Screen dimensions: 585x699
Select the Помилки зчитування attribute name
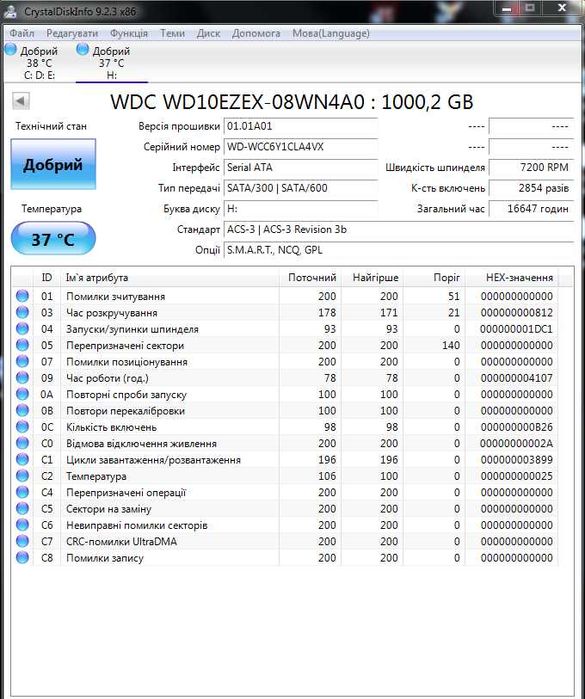pyautogui.click(x=115, y=296)
